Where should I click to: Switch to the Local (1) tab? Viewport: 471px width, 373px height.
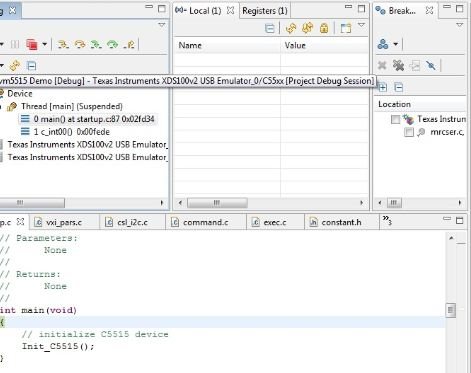tap(205, 11)
